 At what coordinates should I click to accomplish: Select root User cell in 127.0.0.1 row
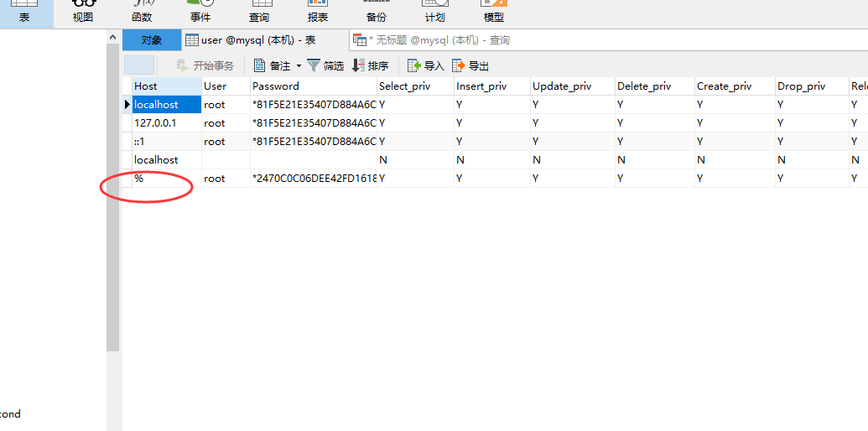point(226,122)
